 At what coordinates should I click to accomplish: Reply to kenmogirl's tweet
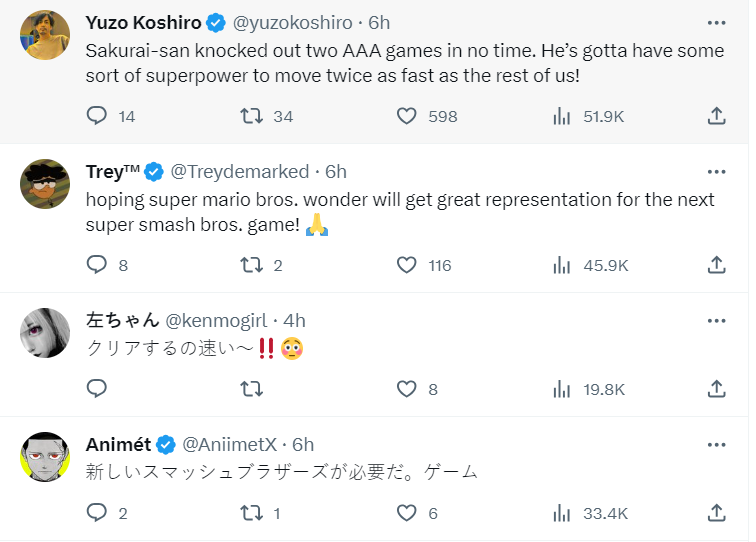(x=97, y=389)
